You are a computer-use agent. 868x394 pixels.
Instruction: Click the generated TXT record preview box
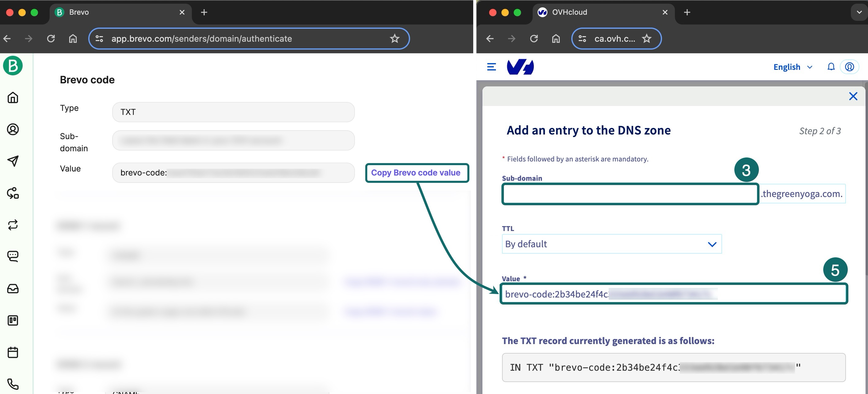coord(674,367)
